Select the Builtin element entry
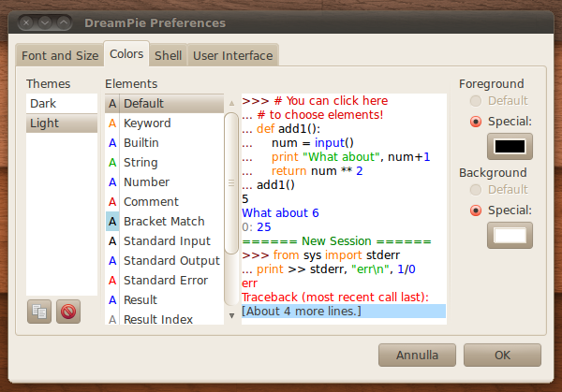This screenshot has width=562, height=392. point(140,142)
